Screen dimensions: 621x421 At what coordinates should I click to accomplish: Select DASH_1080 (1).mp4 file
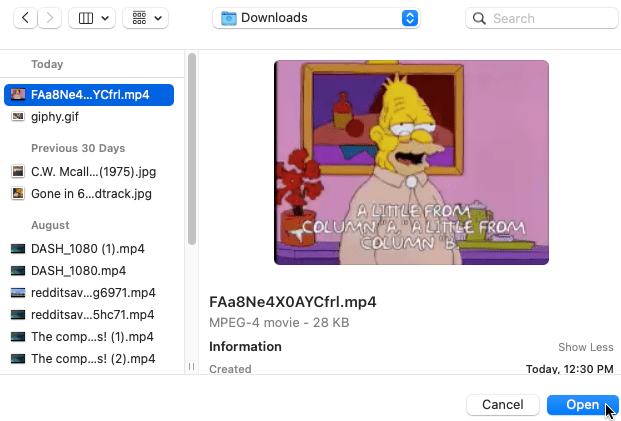pyautogui.click(x=89, y=249)
